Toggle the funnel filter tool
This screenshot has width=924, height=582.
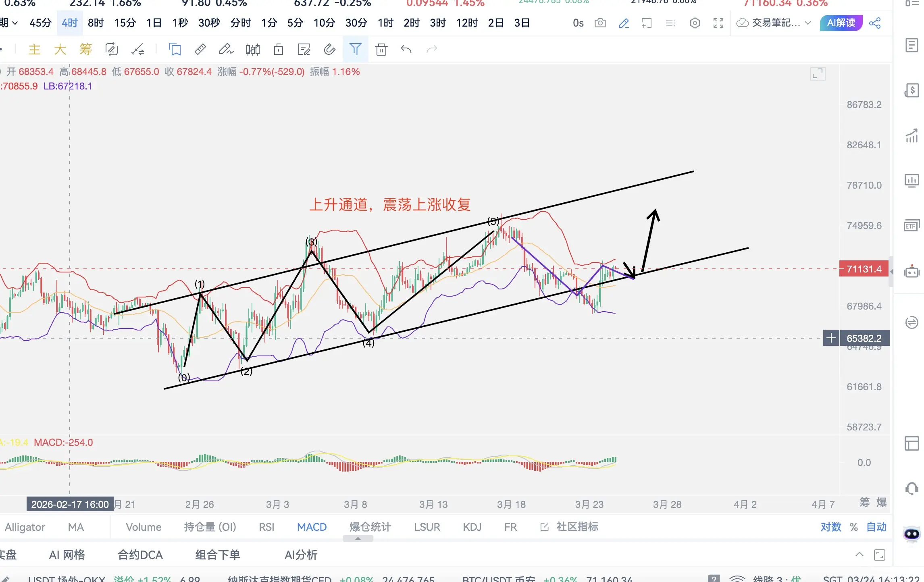355,50
